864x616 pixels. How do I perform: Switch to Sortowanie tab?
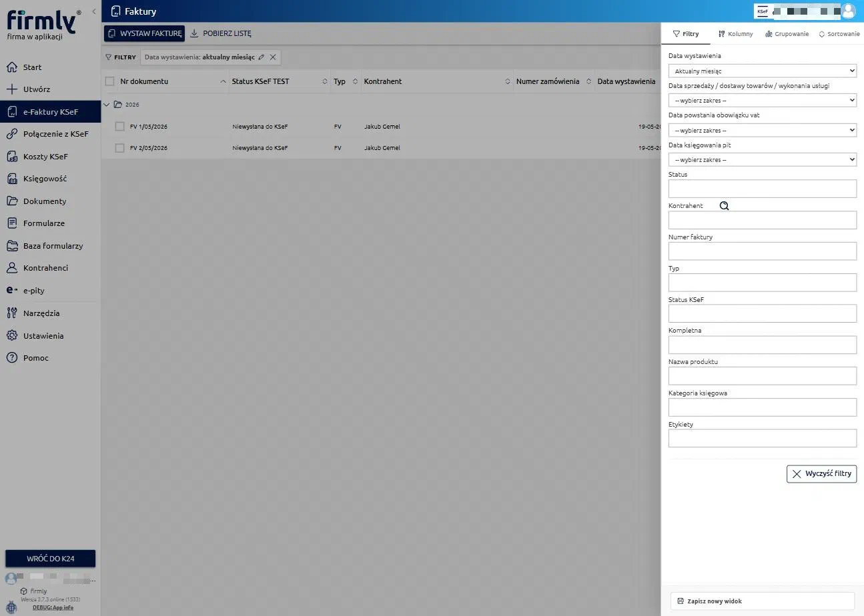(x=839, y=34)
